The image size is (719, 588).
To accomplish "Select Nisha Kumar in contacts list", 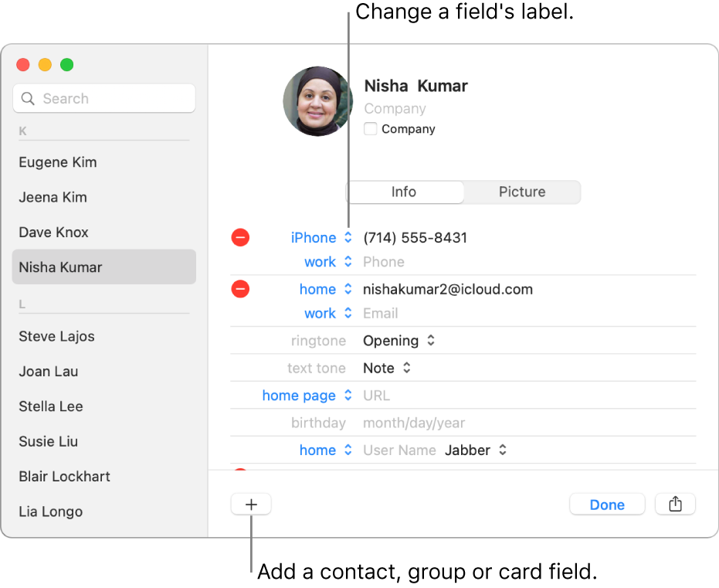I will click(104, 267).
